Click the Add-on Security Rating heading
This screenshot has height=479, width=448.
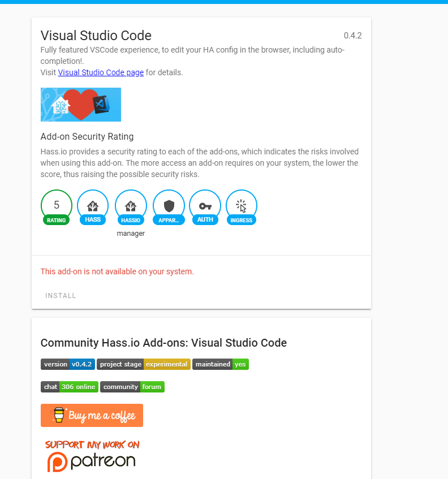(x=87, y=136)
